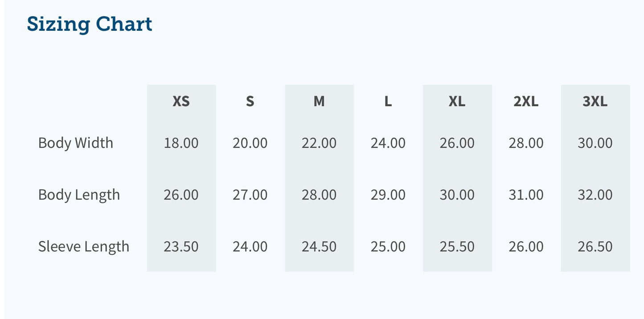Image resolution: width=644 pixels, height=319 pixels.
Task: Click the Sleeve Length row label
Action: point(84,247)
